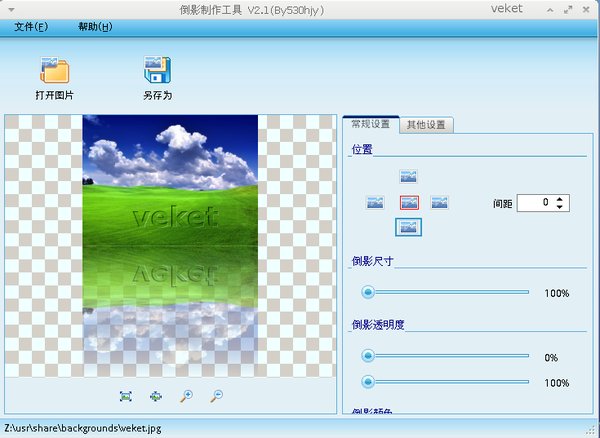Click the 倒影尺寸 slider handle
Viewport: 600px width, 438px height.
point(368,292)
